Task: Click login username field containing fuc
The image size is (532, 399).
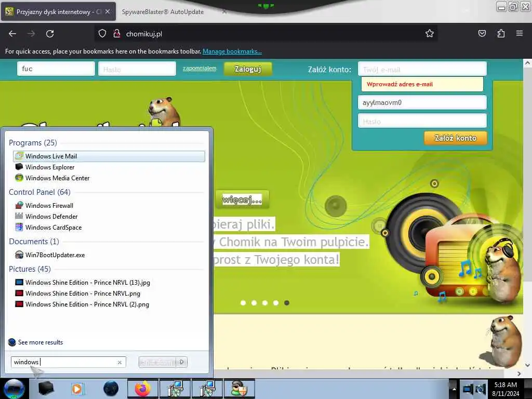Action: pos(56,69)
